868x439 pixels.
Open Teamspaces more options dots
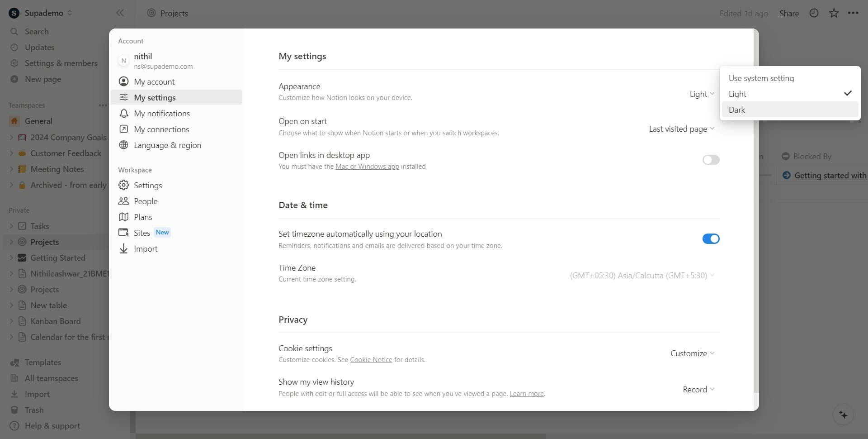tap(103, 105)
